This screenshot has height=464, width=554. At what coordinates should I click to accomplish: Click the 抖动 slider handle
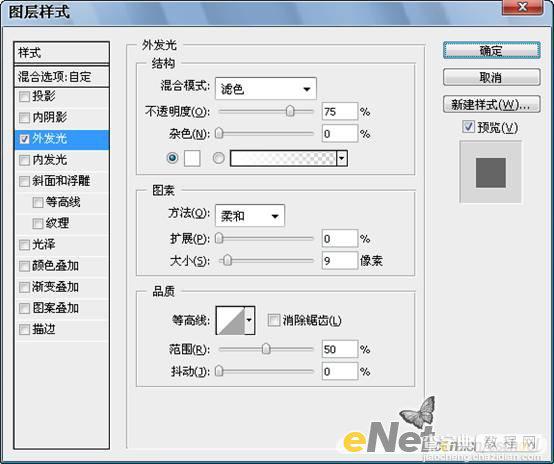(x=219, y=371)
